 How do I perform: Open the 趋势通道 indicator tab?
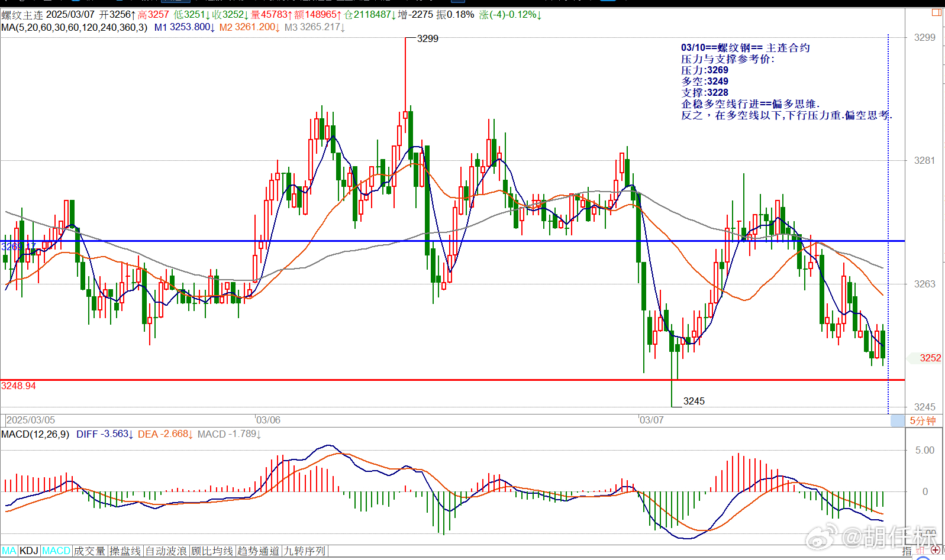(x=259, y=551)
